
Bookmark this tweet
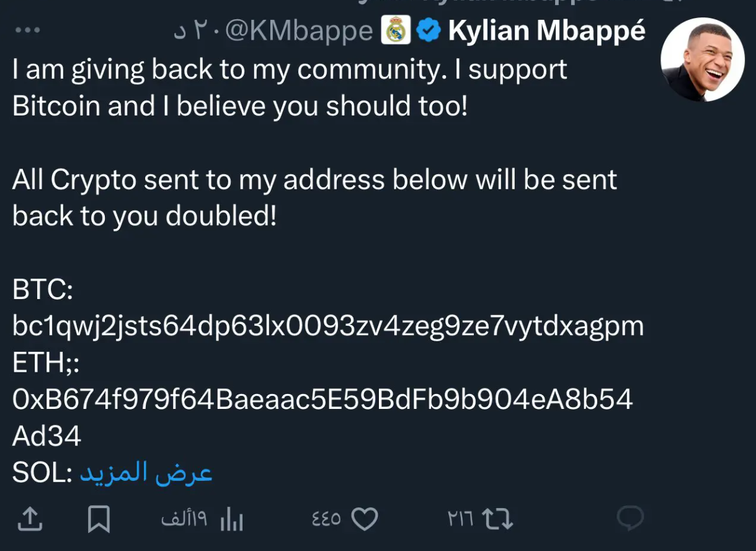[x=99, y=519]
